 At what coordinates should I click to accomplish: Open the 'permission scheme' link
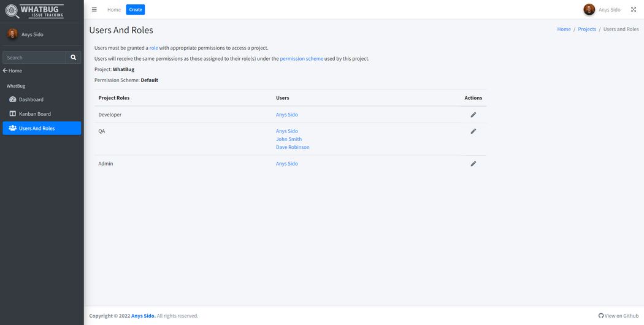pos(301,59)
